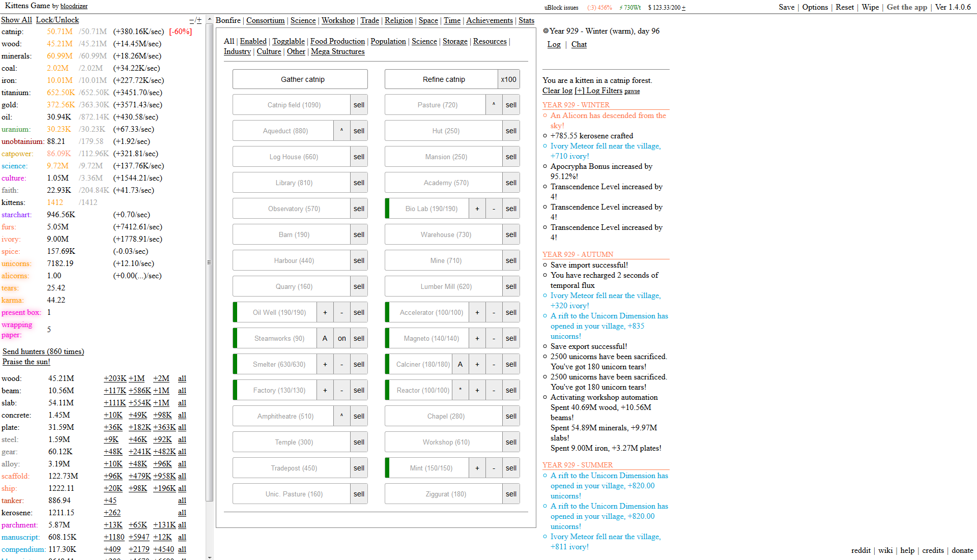Switch to the Religion tab

(398, 20)
